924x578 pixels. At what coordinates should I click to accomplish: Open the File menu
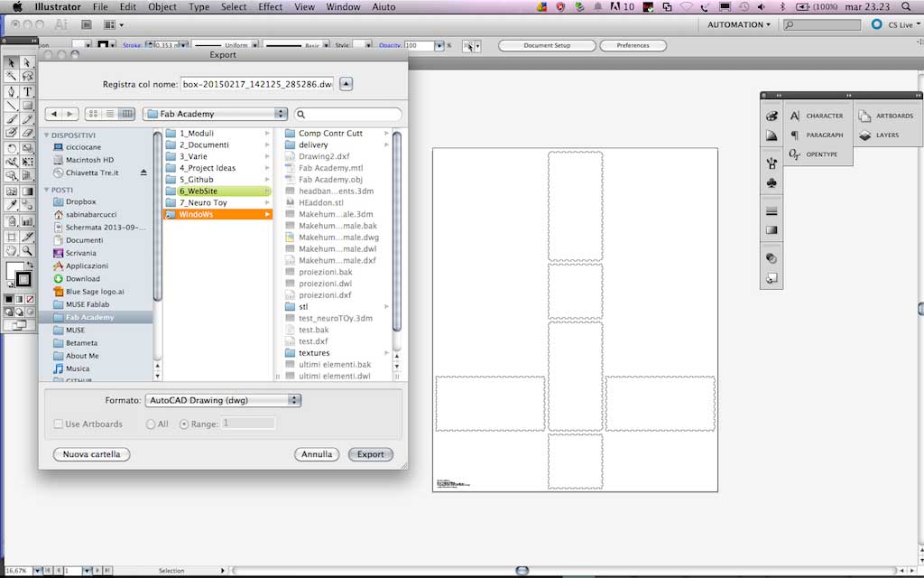pos(100,7)
